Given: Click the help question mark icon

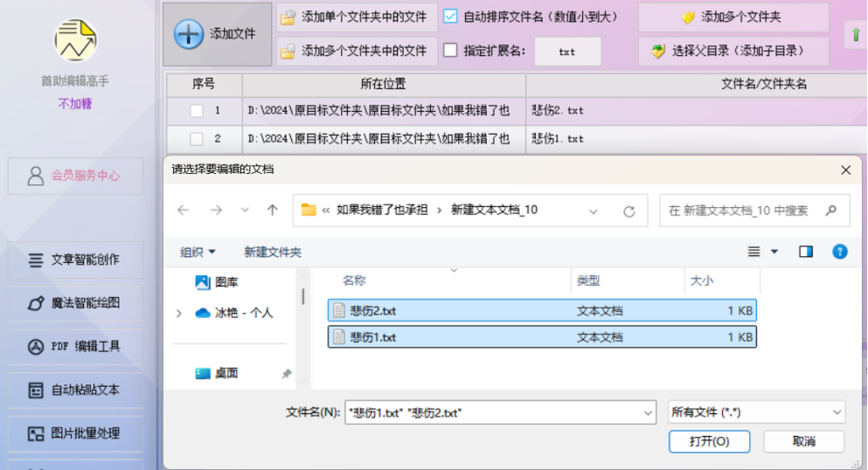Looking at the screenshot, I should click(840, 252).
